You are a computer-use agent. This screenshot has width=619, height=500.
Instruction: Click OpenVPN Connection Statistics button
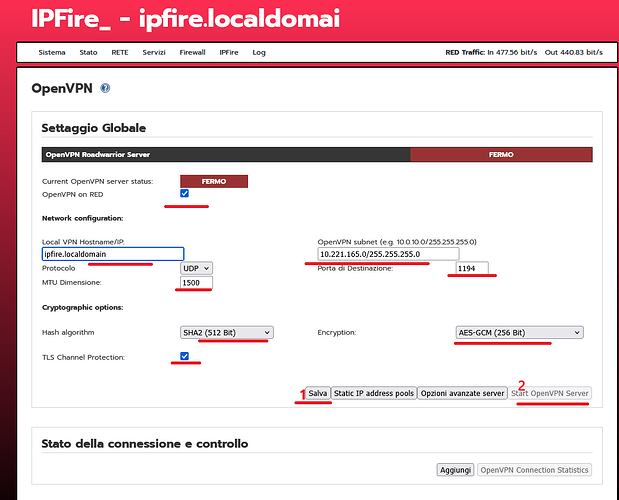[x=535, y=470]
